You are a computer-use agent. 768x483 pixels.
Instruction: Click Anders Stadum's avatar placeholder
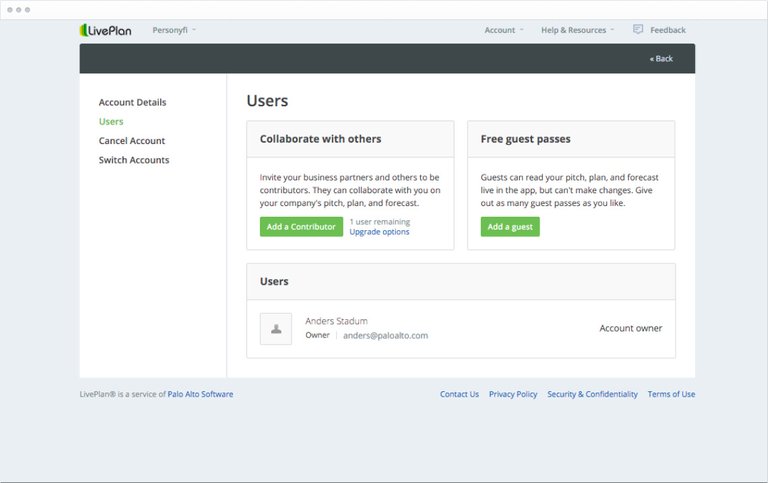click(x=276, y=329)
